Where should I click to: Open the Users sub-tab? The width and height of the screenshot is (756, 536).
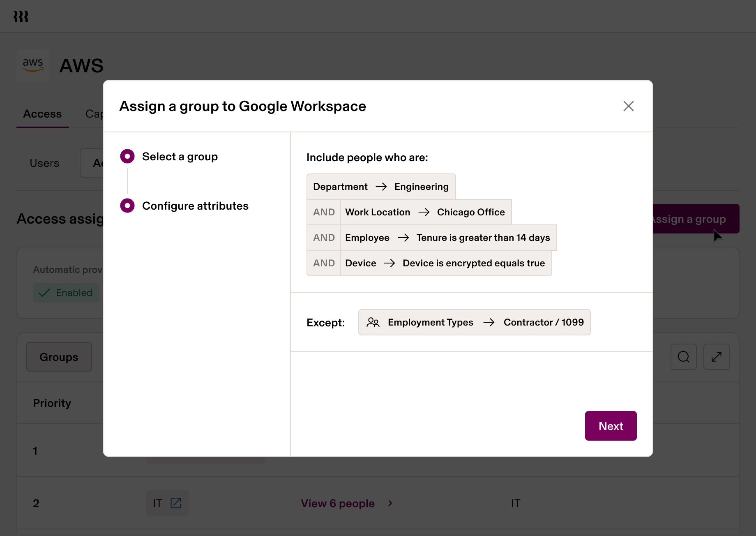[x=44, y=163]
